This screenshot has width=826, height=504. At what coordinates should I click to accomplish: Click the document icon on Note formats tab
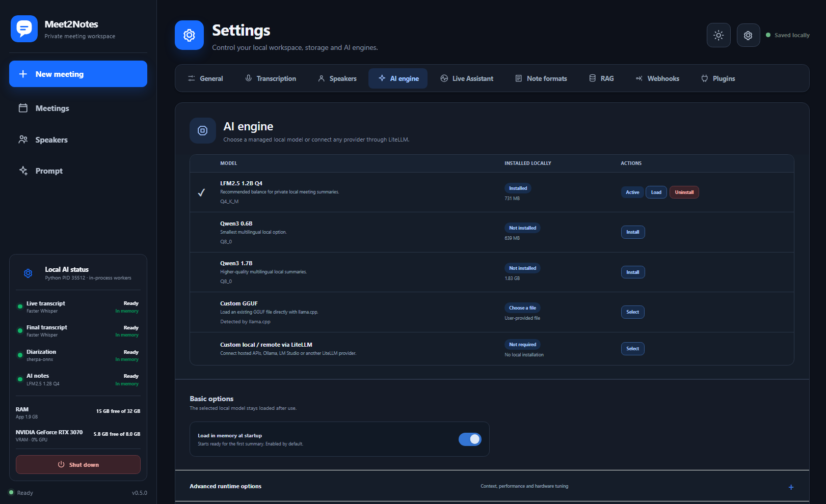(518, 78)
